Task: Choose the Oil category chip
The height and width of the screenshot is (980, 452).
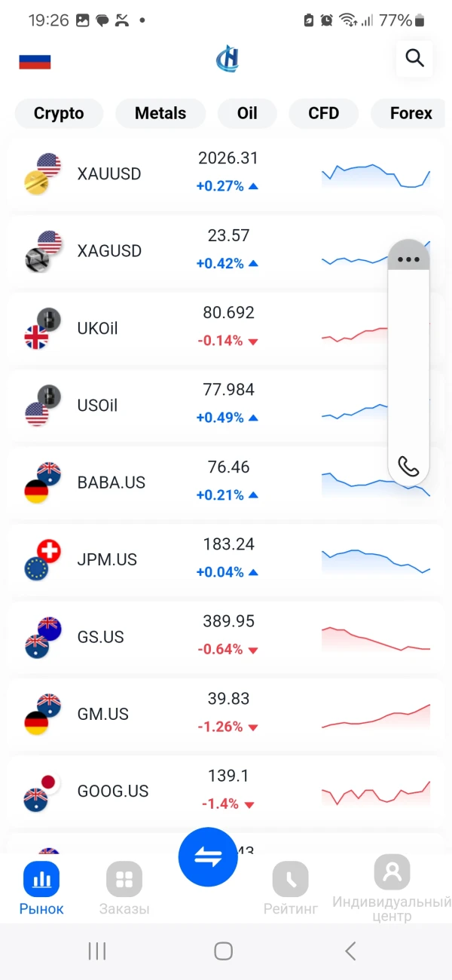Action: pos(247,114)
